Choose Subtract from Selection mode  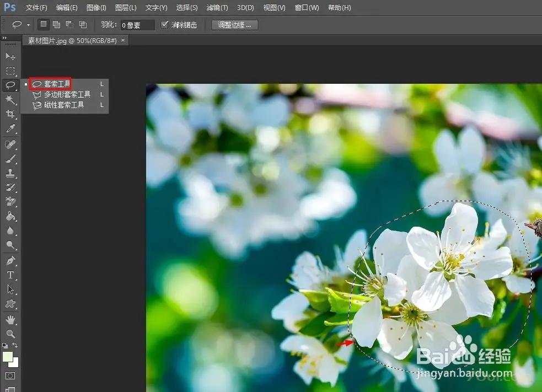tap(70, 24)
